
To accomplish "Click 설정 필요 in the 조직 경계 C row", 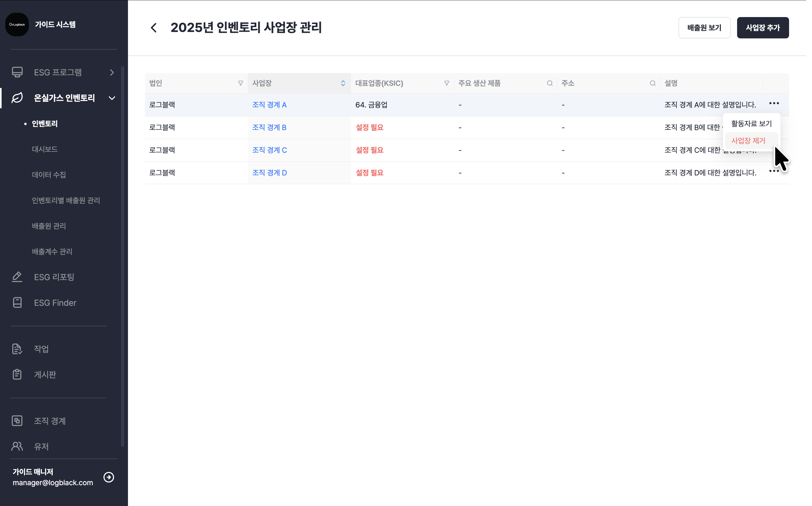I will pos(369,150).
